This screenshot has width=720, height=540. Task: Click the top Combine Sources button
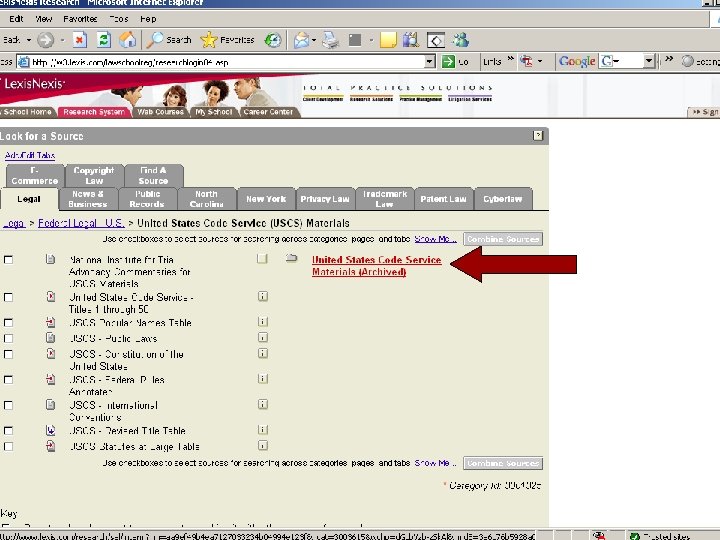point(503,239)
